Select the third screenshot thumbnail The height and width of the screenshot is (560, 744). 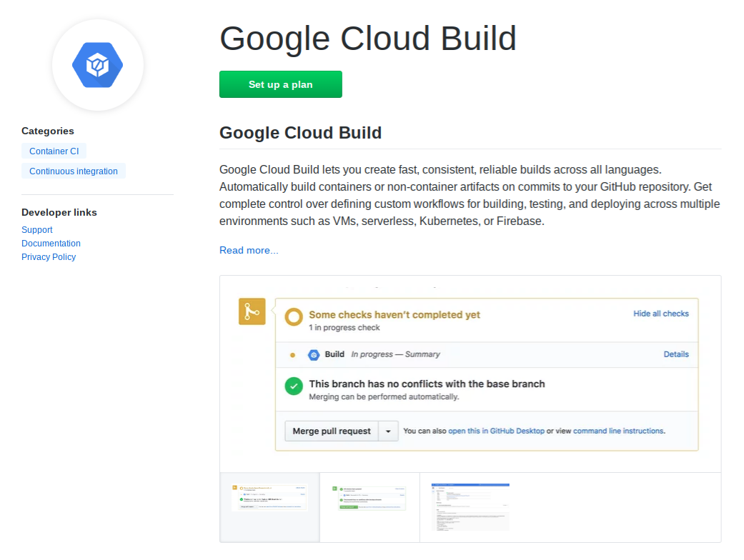(470, 507)
